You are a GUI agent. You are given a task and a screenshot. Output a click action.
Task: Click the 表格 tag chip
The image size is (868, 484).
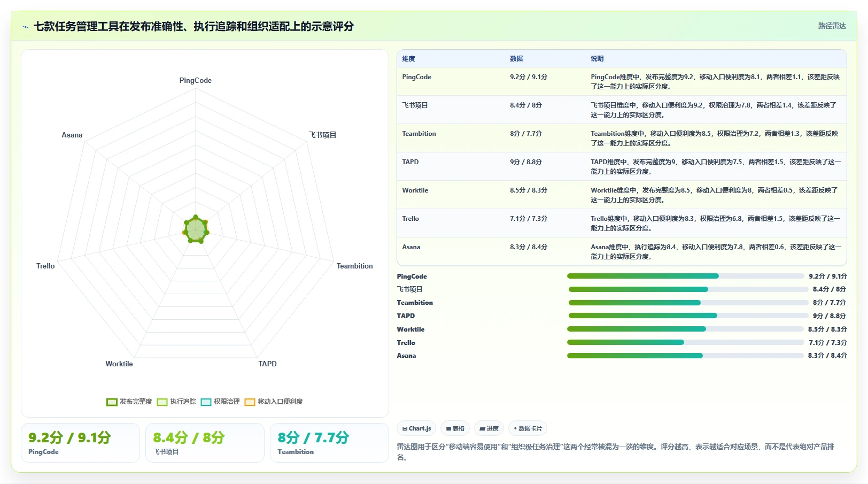pyautogui.click(x=455, y=428)
